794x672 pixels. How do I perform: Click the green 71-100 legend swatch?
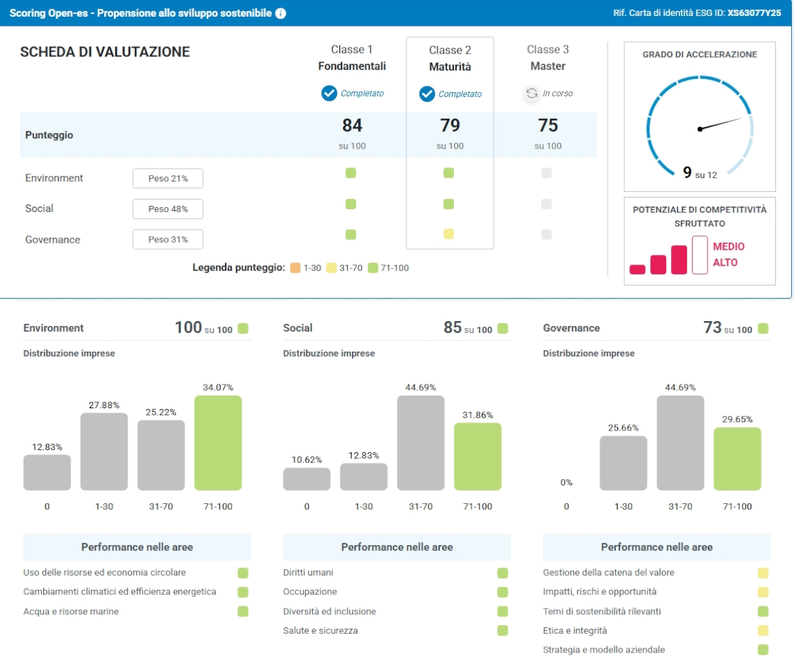373,268
